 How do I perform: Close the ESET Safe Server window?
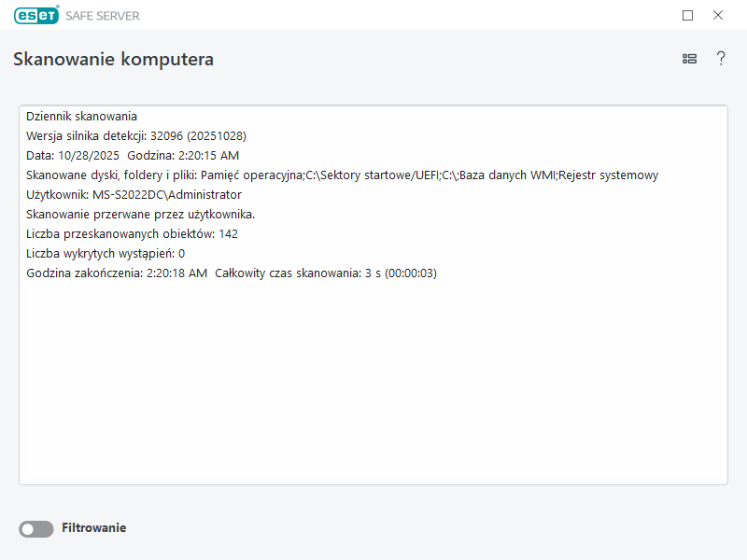tap(718, 15)
